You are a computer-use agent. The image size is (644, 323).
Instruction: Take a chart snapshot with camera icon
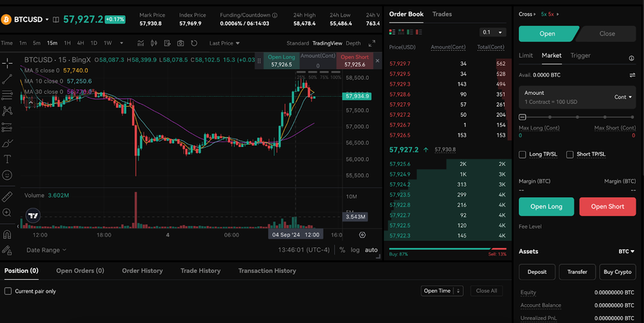(x=180, y=43)
